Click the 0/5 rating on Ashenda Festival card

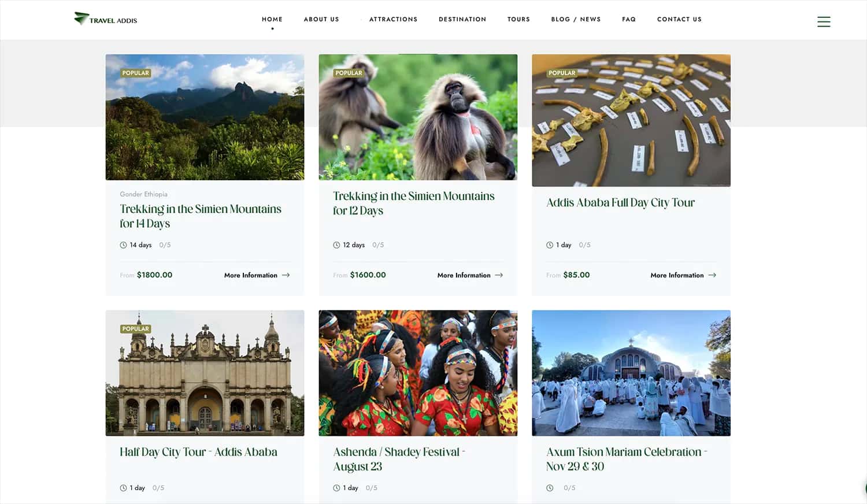[372, 488]
